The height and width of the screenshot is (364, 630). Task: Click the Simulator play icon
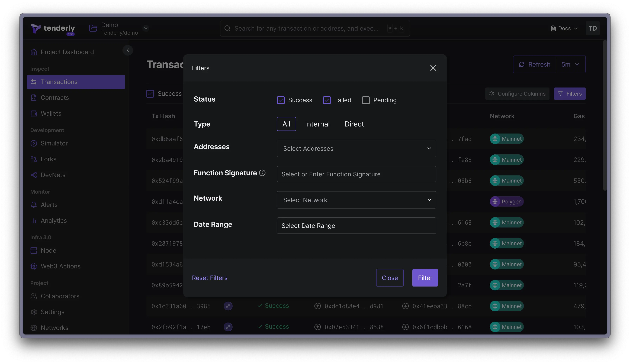pyautogui.click(x=34, y=143)
